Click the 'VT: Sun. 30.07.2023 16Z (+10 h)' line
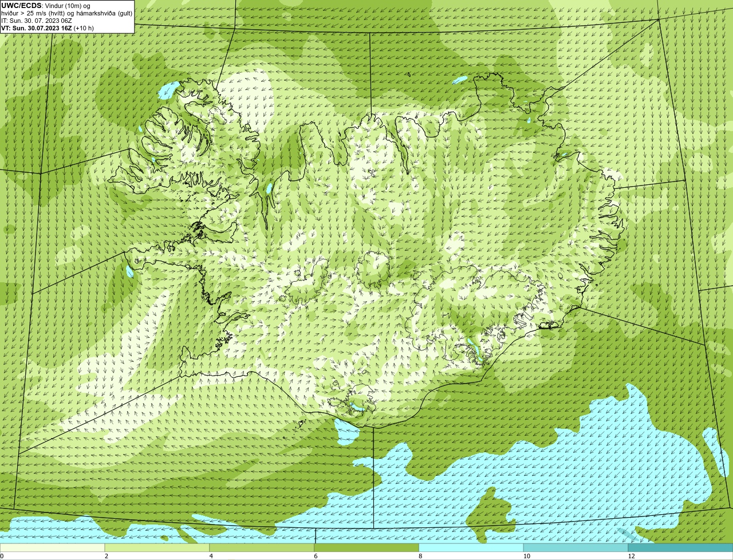The height and width of the screenshot is (560, 733). pos(48,28)
